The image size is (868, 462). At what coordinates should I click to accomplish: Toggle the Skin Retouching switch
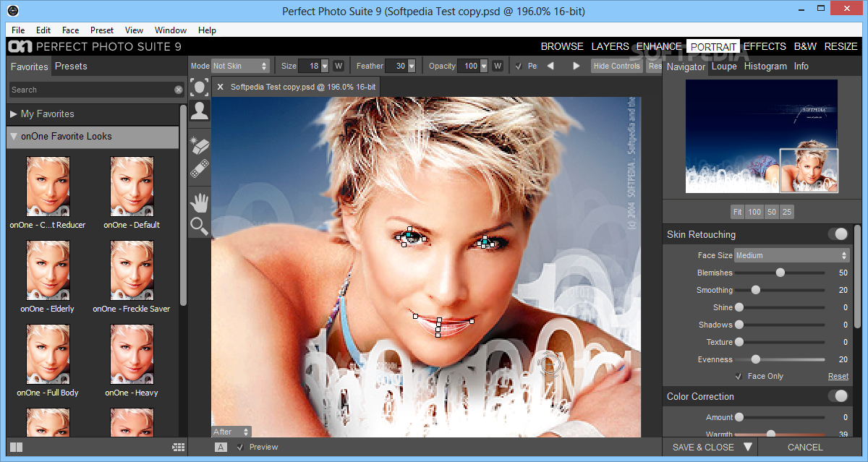(x=838, y=234)
